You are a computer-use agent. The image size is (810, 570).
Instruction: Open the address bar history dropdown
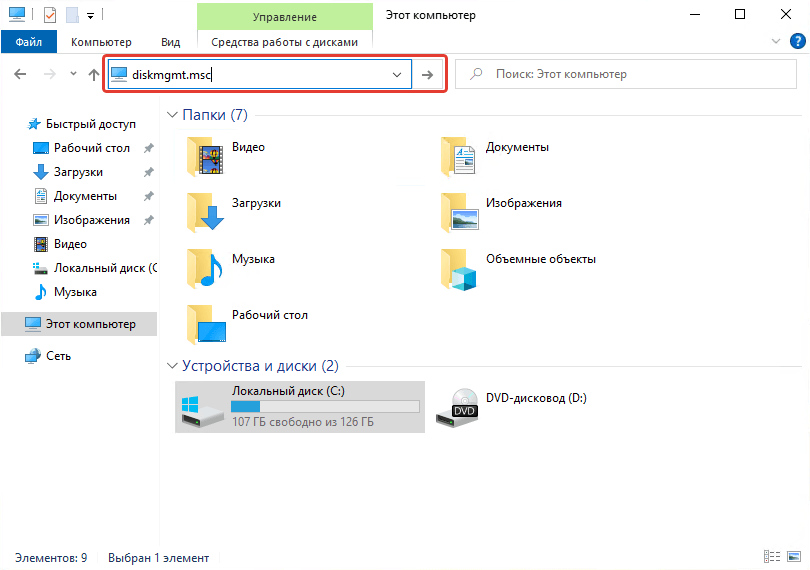tap(397, 74)
